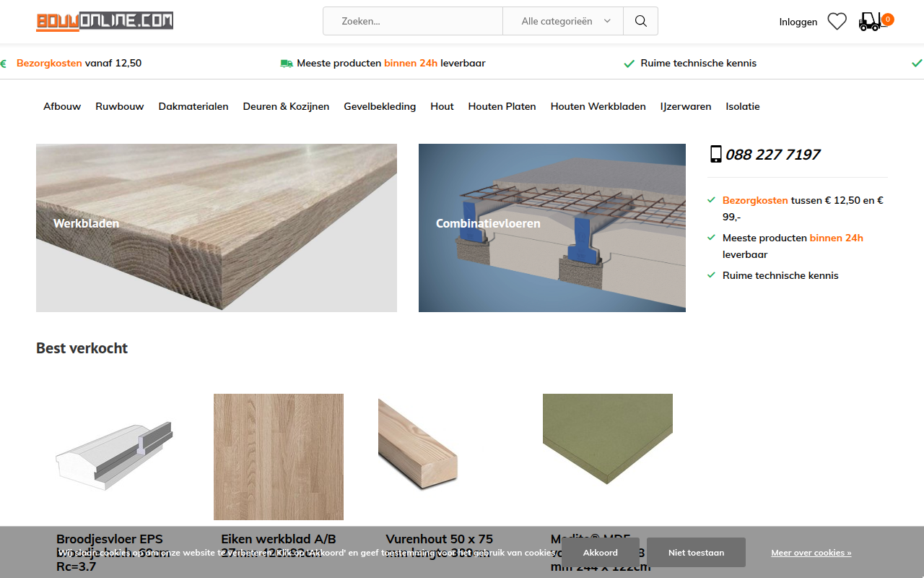Open Broodjesvloer EPS product image

point(114,457)
